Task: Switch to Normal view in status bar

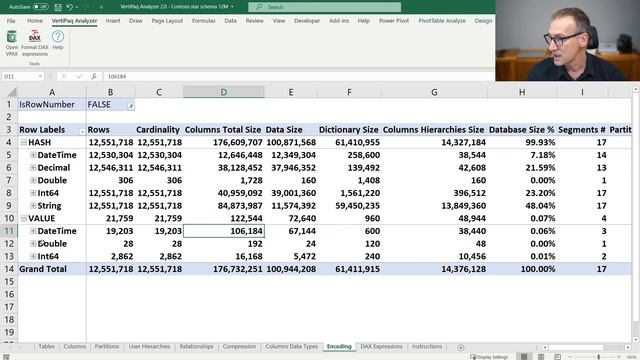Action: pyautogui.click(x=524, y=357)
